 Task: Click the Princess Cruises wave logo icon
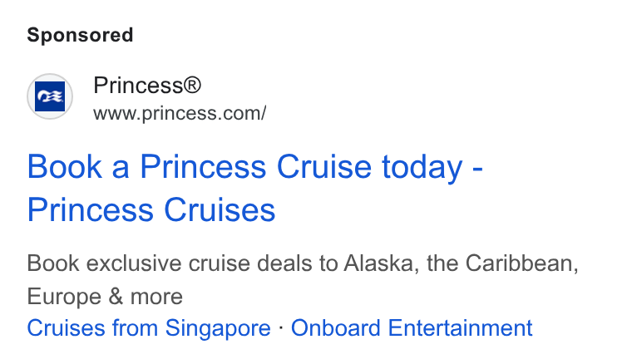coord(50,96)
